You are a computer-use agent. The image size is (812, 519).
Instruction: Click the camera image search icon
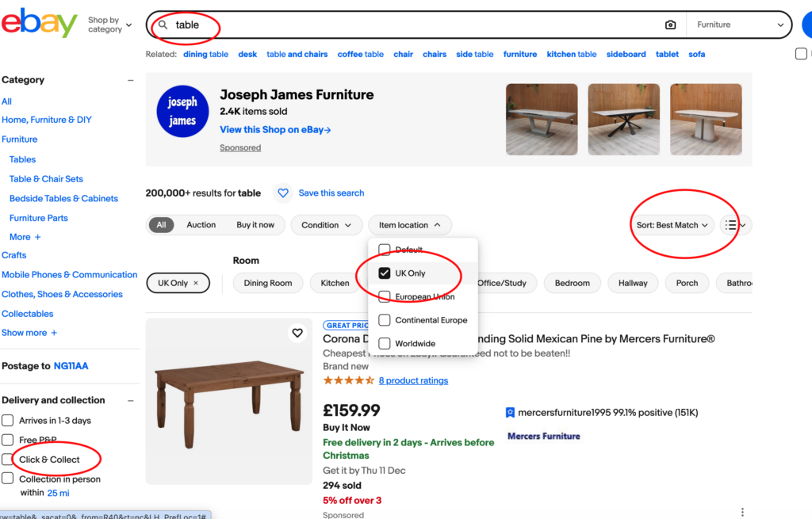point(670,25)
